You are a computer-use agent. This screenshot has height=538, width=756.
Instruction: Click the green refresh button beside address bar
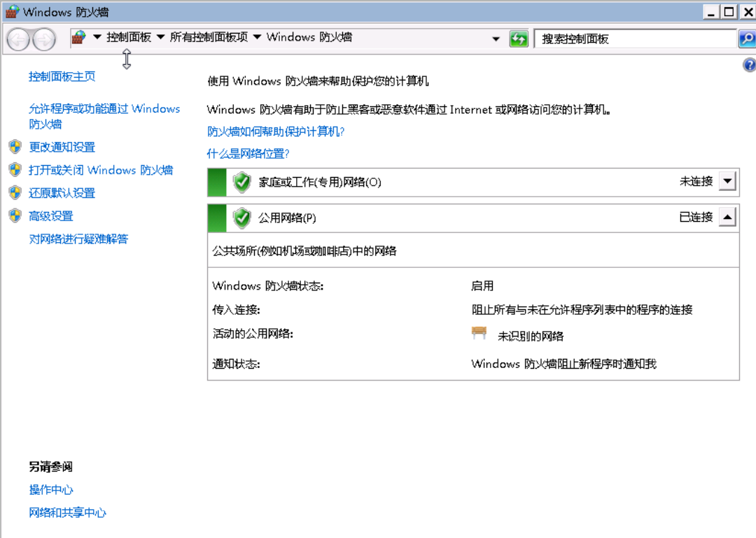pyautogui.click(x=519, y=38)
